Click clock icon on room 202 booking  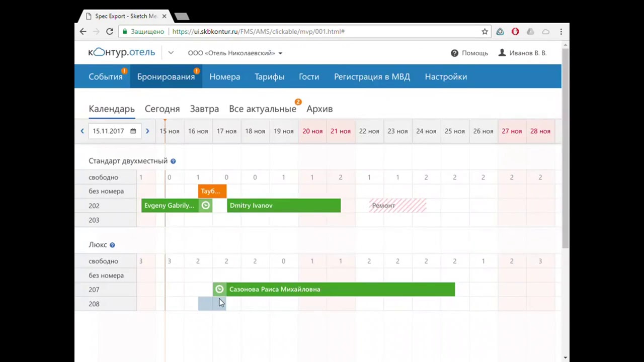[205, 205]
